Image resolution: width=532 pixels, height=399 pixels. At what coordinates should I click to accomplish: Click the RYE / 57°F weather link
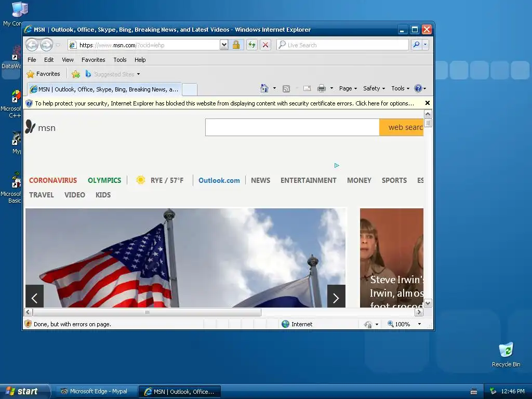(x=160, y=180)
